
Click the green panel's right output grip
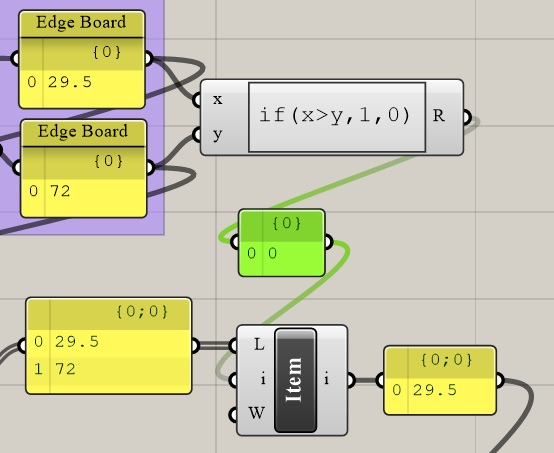(328, 242)
